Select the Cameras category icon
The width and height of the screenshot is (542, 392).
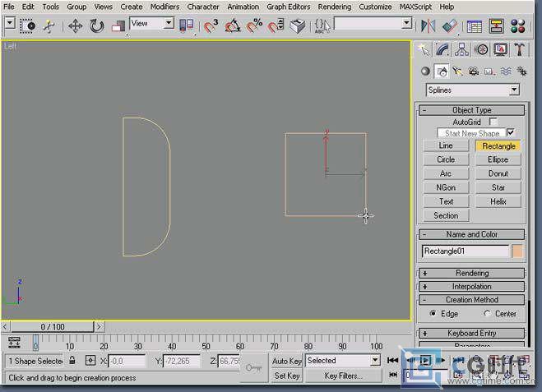pos(474,71)
